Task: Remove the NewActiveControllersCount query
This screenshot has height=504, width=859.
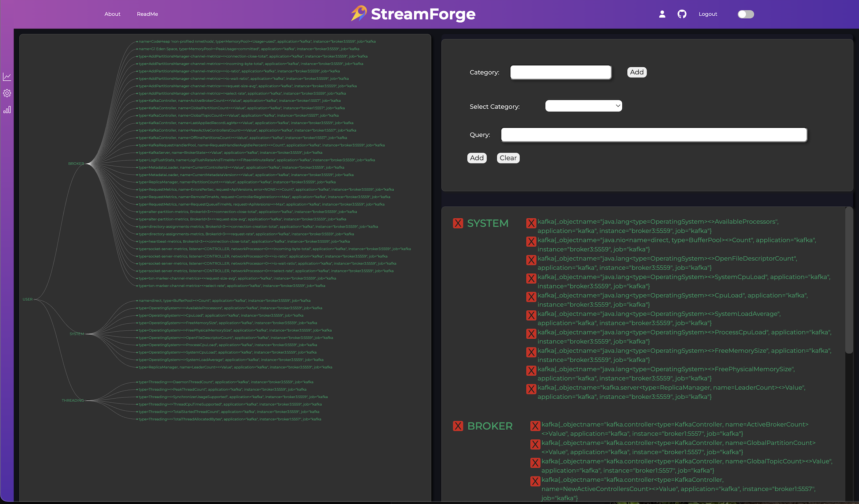Action: pyautogui.click(x=535, y=481)
